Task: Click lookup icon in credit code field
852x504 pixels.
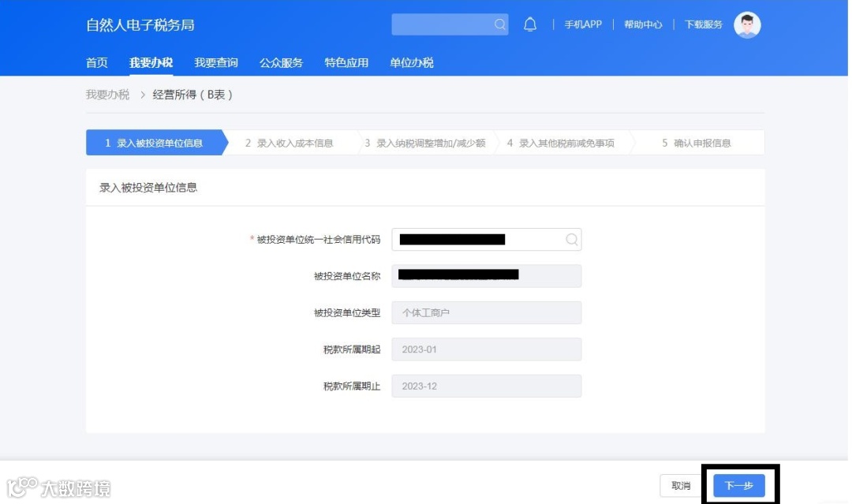Action: pos(571,240)
